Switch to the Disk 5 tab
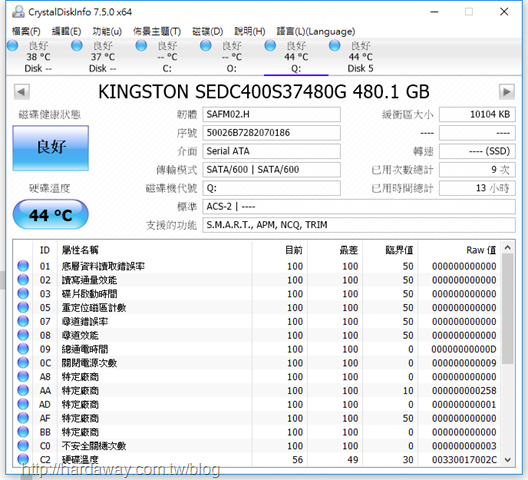 (x=360, y=57)
